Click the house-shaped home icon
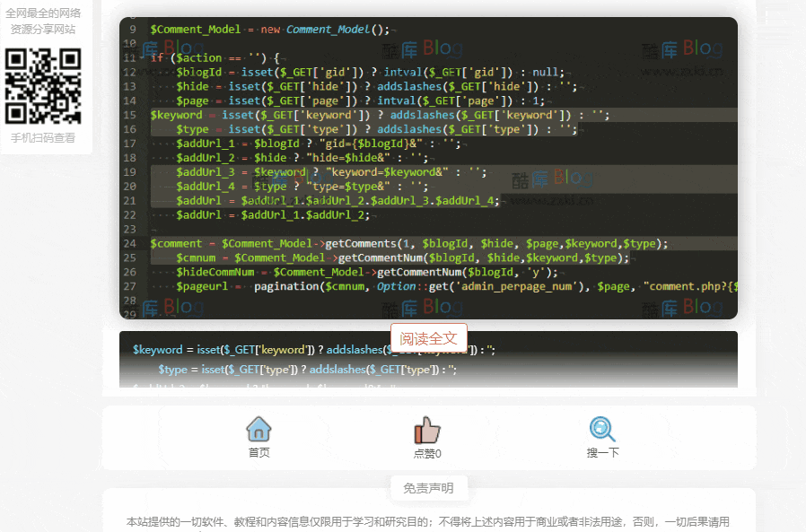Screen dimensions: 806x532 click(258, 430)
